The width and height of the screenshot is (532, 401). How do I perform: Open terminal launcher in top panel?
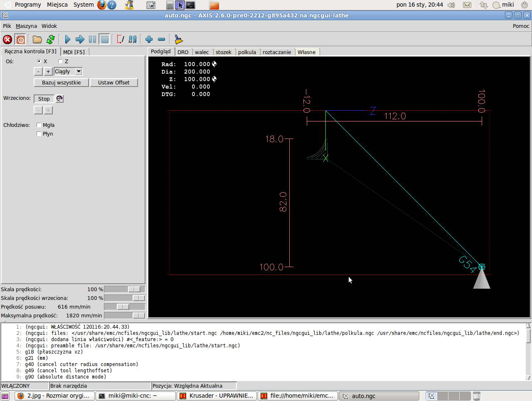[x=190, y=5]
